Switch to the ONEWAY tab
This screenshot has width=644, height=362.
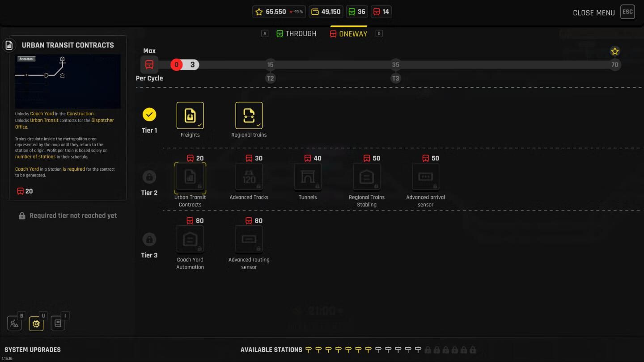(348, 34)
